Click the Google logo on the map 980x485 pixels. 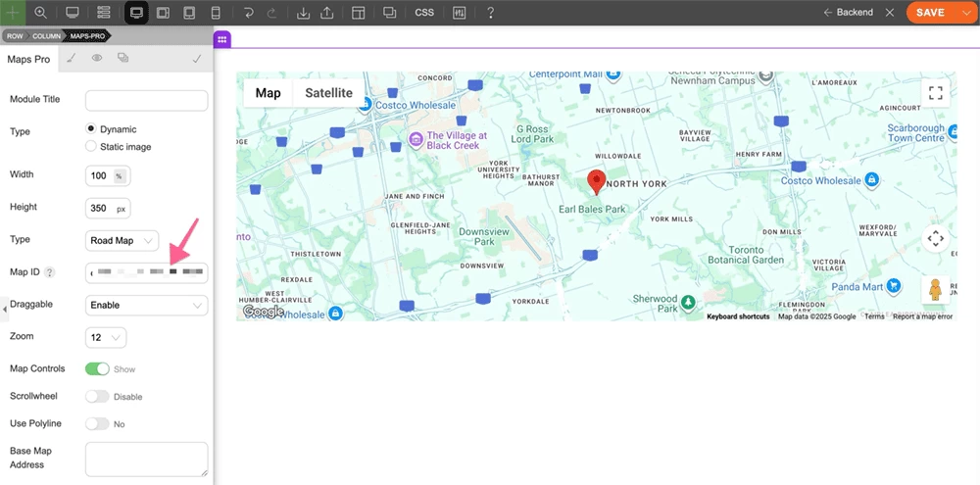point(263,311)
